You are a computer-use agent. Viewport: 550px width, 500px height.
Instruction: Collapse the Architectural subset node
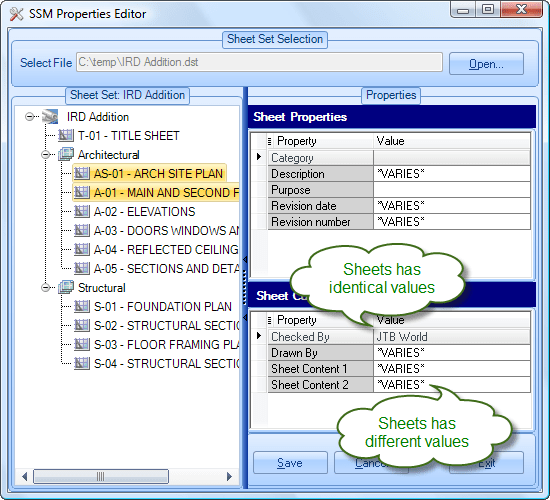(x=46, y=154)
